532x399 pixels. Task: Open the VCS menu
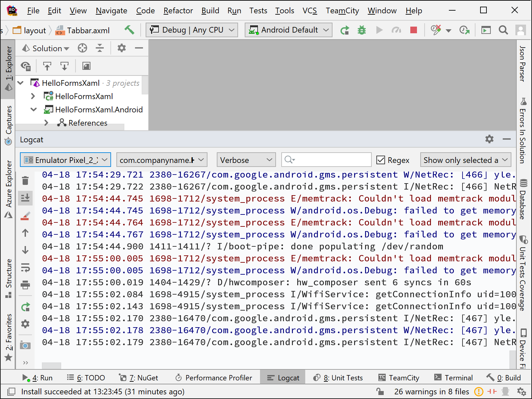tap(310, 11)
